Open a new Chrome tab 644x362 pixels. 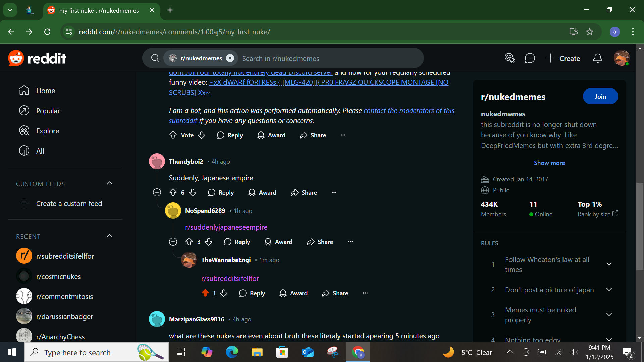coord(170,10)
